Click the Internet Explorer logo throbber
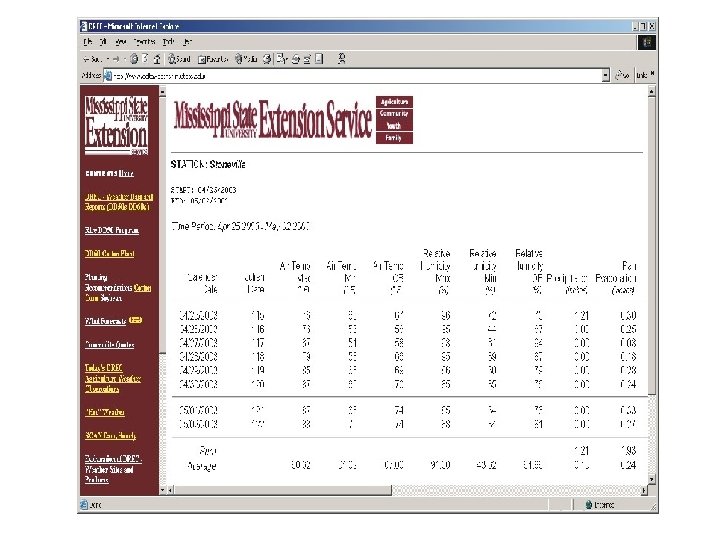720x540 pixels. click(647, 42)
